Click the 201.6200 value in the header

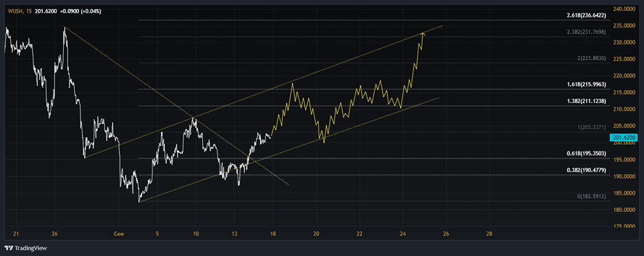(46, 11)
